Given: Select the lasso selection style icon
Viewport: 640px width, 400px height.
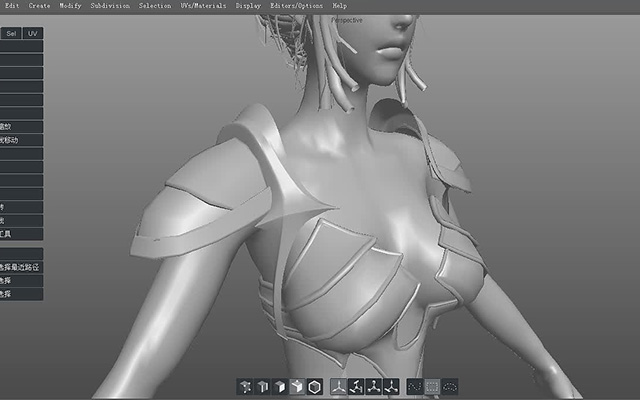Looking at the screenshot, I should click(450, 386).
